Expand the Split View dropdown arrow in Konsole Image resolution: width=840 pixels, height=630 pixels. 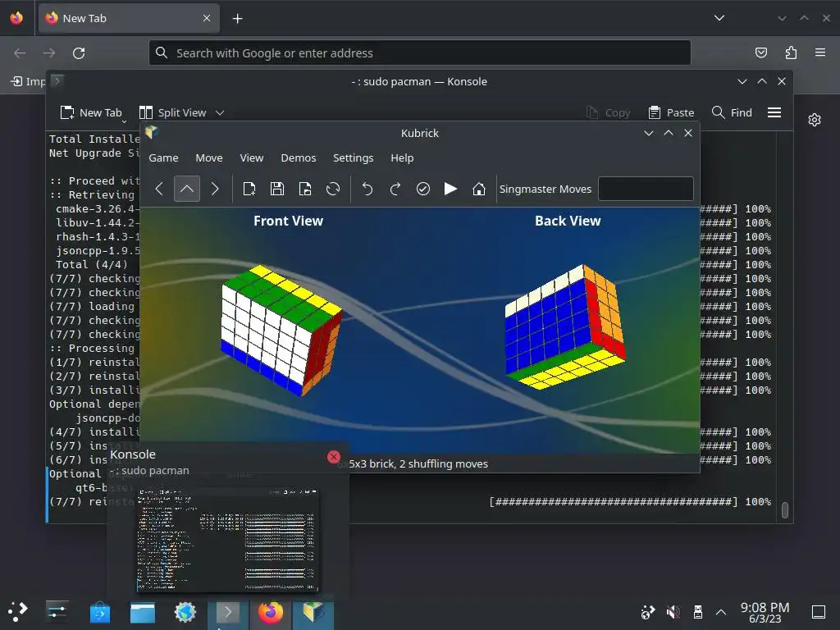coord(220,112)
